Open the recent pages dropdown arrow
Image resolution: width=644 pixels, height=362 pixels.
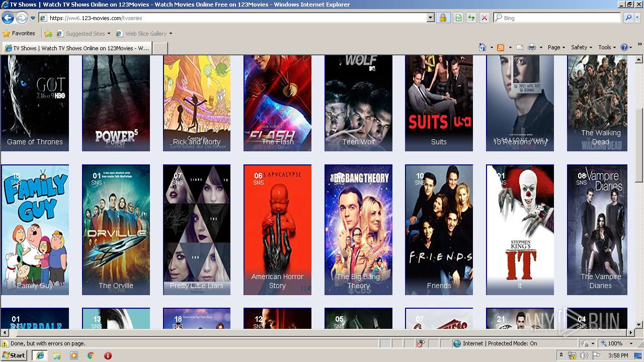pyautogui.click(x=33, y=18)
